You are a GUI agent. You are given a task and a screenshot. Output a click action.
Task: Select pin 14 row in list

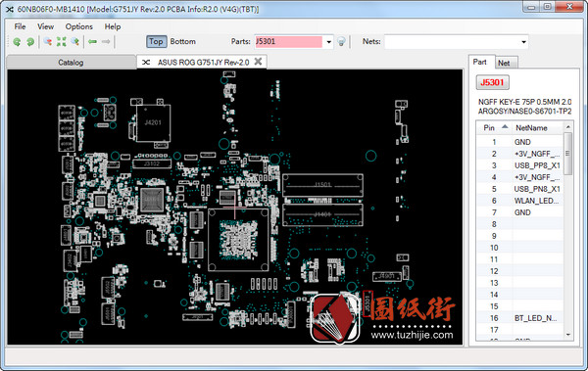(519, 295)
